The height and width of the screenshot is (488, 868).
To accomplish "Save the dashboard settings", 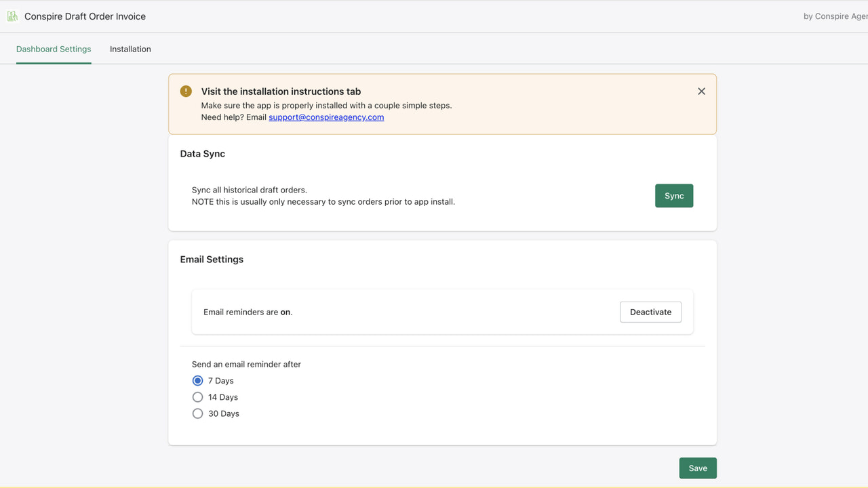I will (x=698, y=468).
